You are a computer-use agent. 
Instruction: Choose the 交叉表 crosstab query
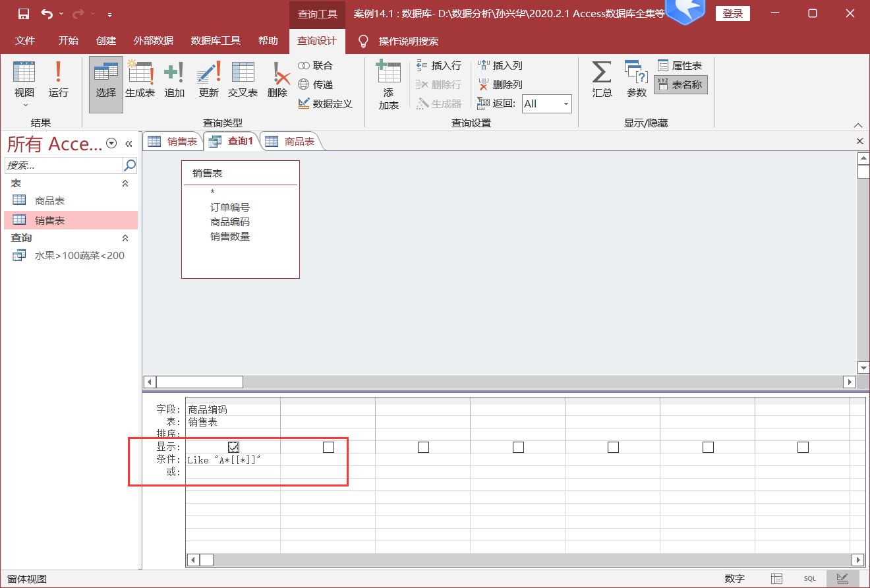pos(243,80)
